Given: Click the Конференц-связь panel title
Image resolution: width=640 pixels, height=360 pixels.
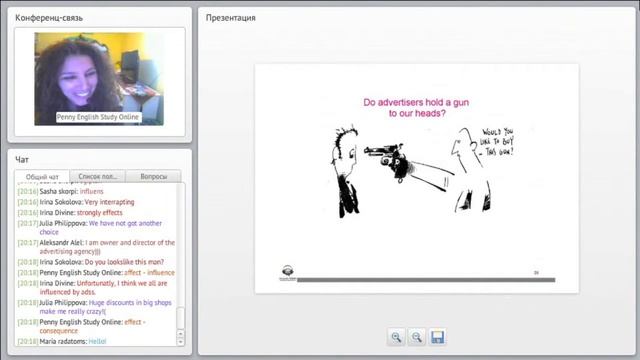Looking at the screenshot, I should coord(49,18).
